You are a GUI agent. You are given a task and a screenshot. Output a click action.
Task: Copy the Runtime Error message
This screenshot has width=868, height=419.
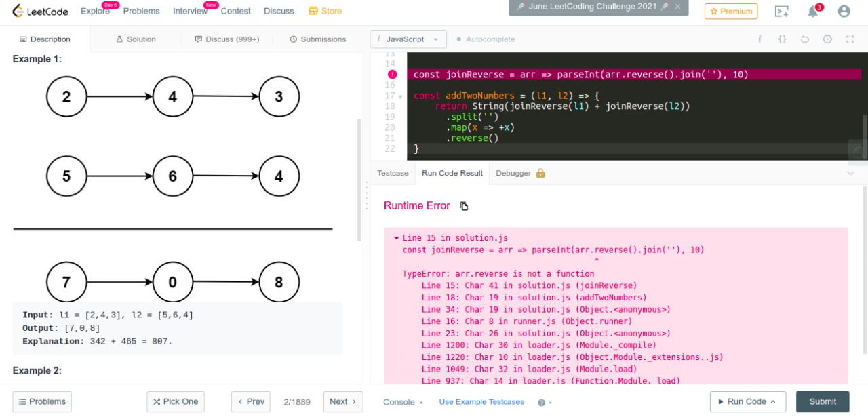pos(464,206)
